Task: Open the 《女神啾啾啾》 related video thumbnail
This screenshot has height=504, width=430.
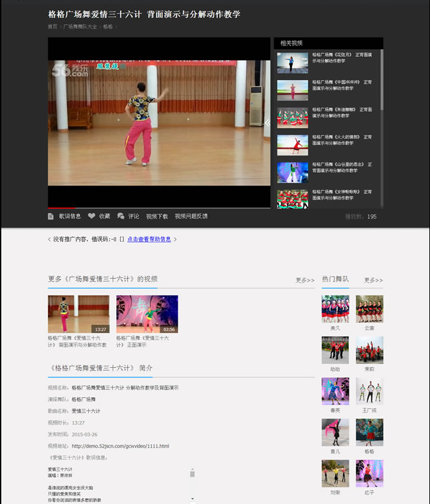Action: point(293,200)
